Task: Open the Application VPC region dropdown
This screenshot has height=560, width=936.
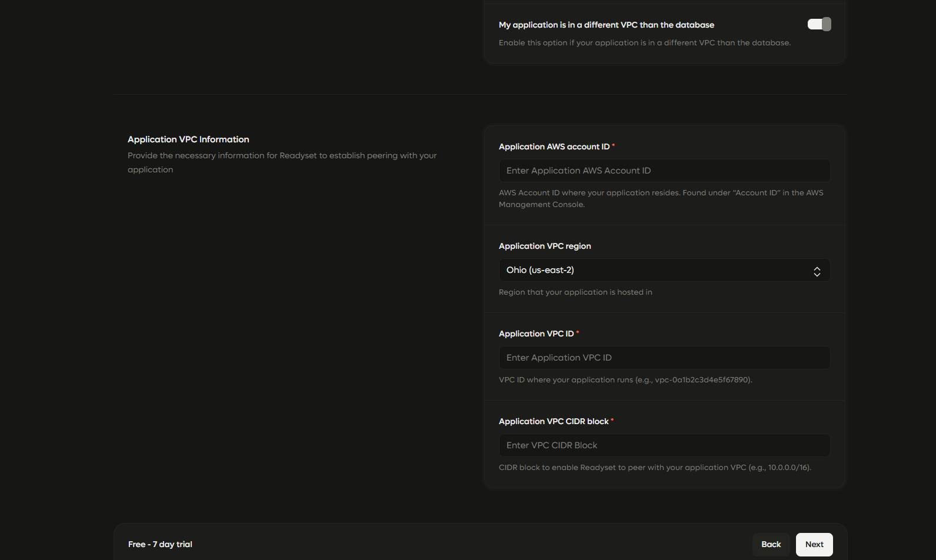Action: [664, 270]
